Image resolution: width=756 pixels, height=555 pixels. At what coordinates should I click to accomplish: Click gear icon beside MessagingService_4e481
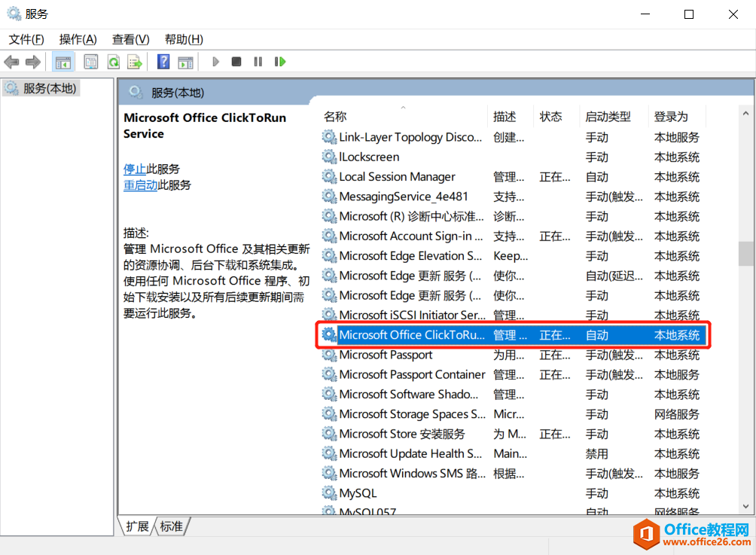coord(329,197)
